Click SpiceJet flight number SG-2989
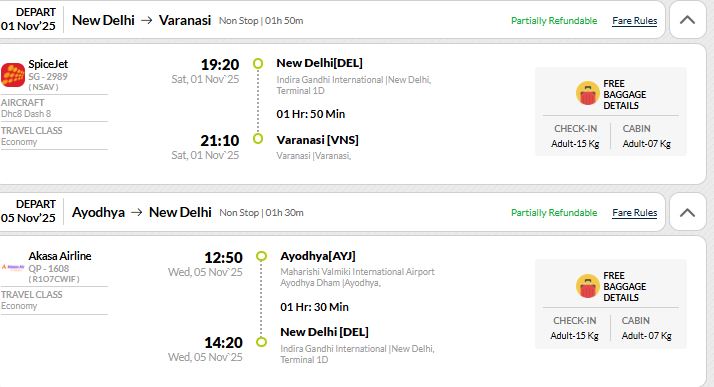Viewport: 714px width, 387px height. tap(48, 76)
